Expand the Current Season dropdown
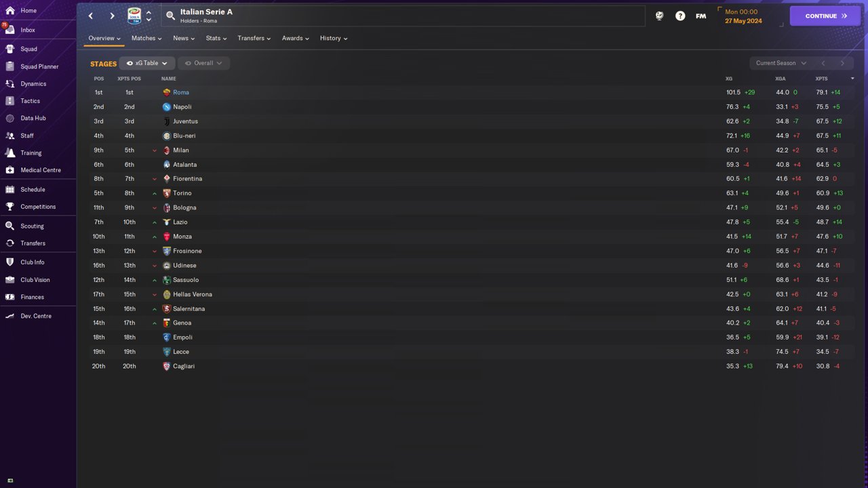868x488 pixels. [x=781, y=63]
